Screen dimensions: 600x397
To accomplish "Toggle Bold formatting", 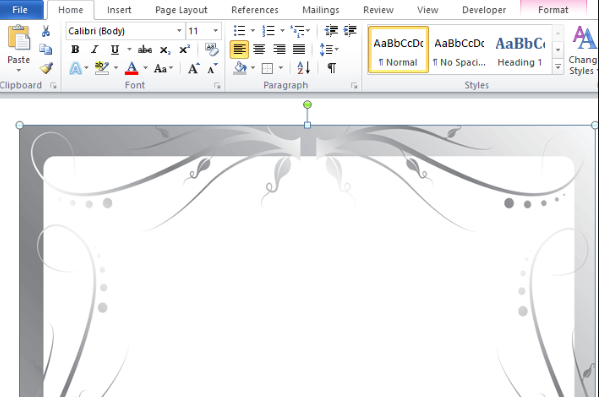I will [75, 49].
